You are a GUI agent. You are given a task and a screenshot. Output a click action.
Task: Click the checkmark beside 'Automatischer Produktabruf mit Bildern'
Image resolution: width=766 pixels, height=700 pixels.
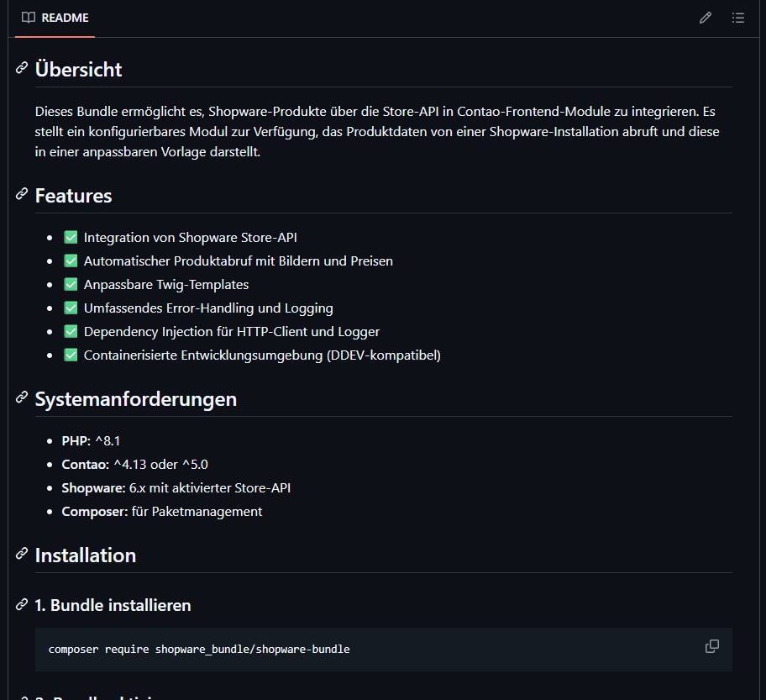click(71, 261)
